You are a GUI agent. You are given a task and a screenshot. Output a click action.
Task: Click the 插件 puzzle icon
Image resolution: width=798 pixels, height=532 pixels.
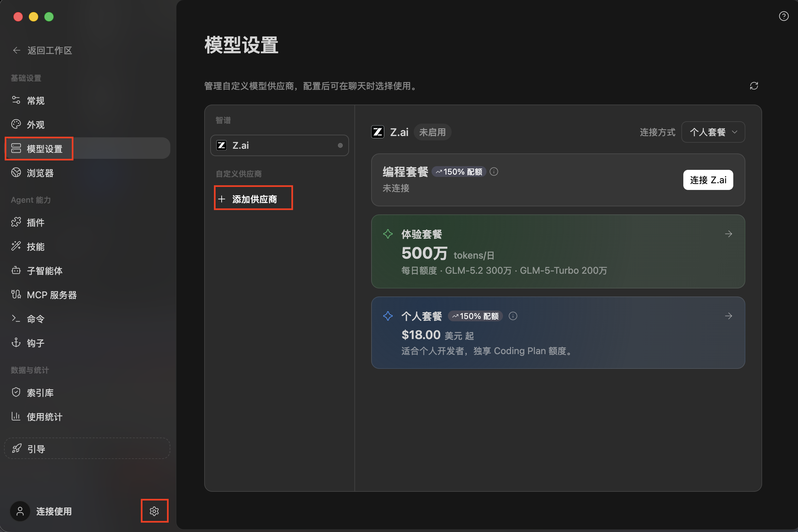pos(16,222)
